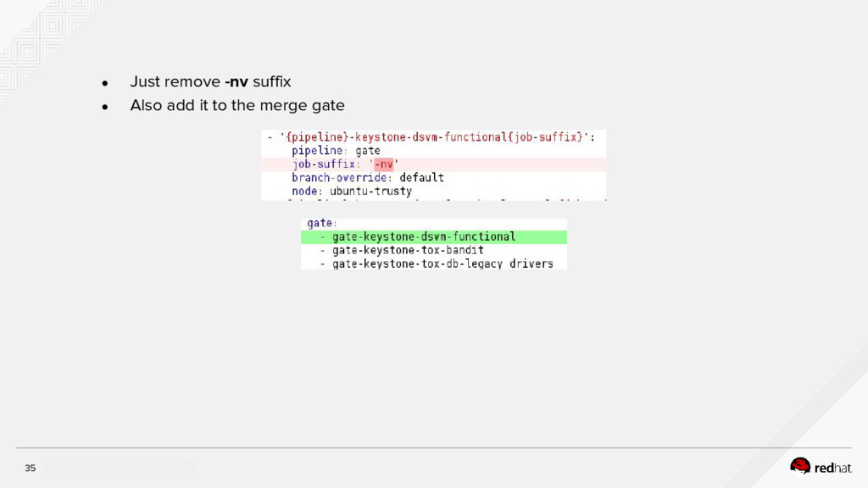This screenshot has height=488, width=868.
Task: Click the bullet before 'Also add it'
Action: click(104, 107)
